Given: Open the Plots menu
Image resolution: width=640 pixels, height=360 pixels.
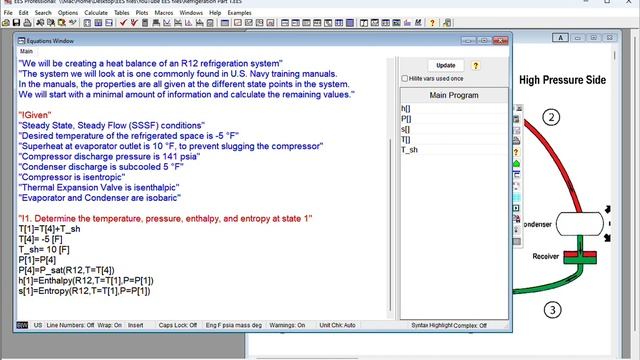Looking at the screenshot, I should pyautogui.click(x=142, y=13).
